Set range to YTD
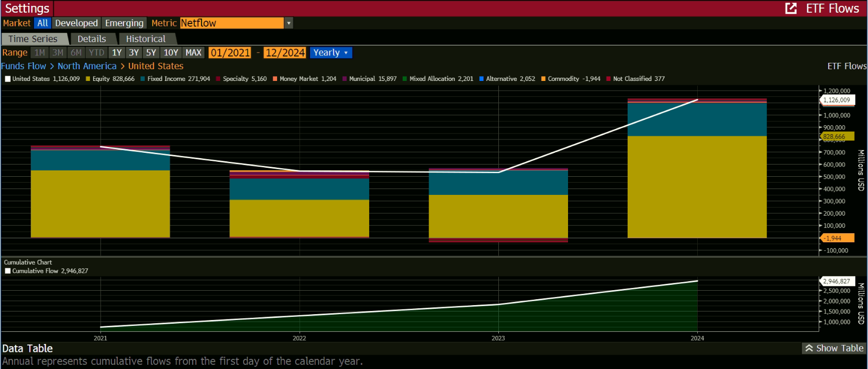Viewport: 868px width, 369px height. [97, 53]
